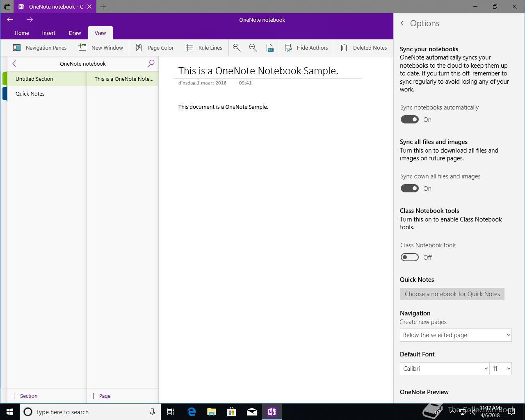Click the page time 09:41
Image resolution: width=525 pixels, height=420 pixels.
(x=245, y=82)
